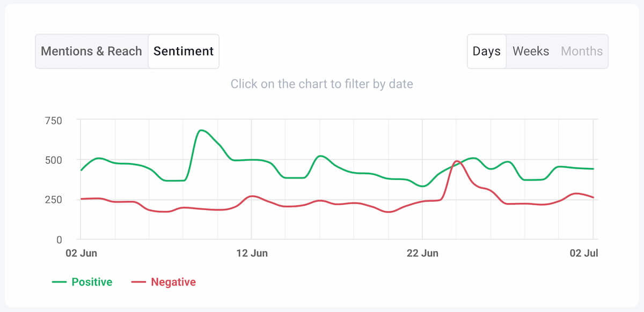
Task: Click the red Negative legend line marker
Action: (x=138, y=282)
